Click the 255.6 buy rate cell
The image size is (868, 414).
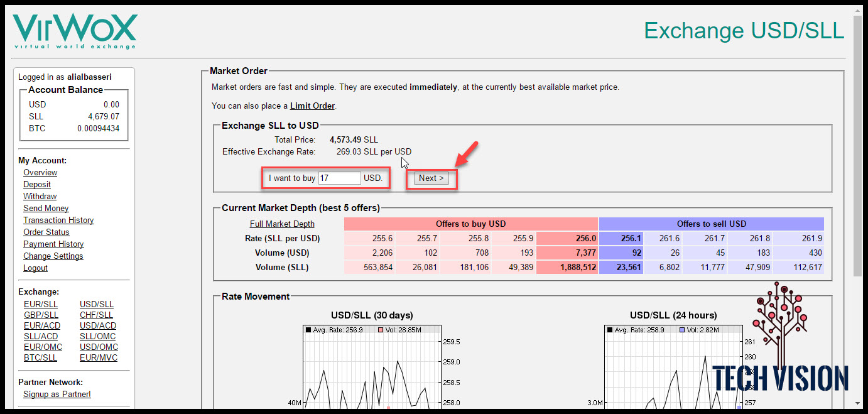click(x=369, y=238)
